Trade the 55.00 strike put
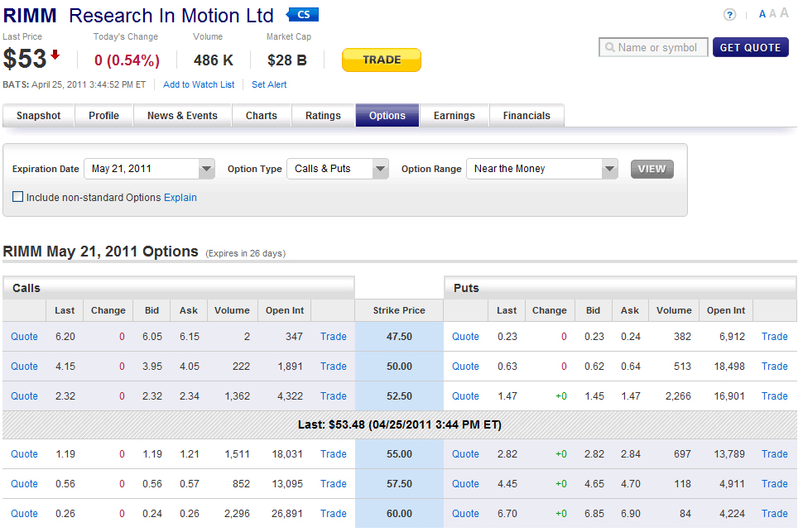This screenshot has height=532, width=803. click(774, 453)
